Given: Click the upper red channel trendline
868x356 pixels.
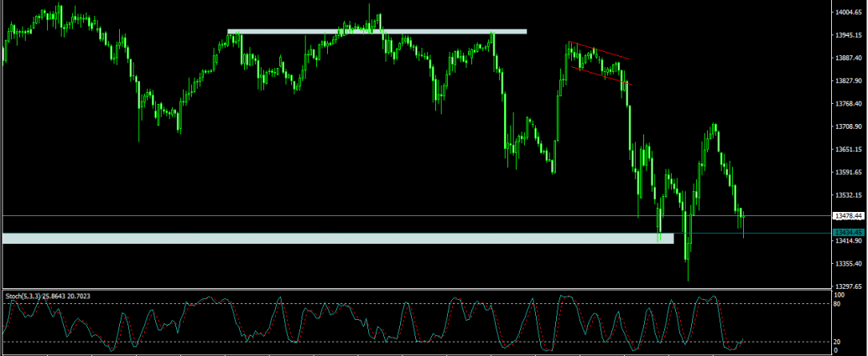Looking at the screenshot, I should pos(599,50).
